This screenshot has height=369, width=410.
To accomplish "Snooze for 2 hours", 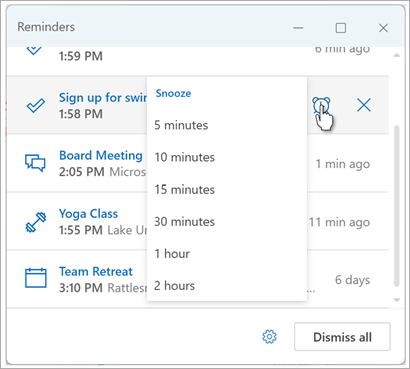I will pyautogui.click(x=227, y=286).
